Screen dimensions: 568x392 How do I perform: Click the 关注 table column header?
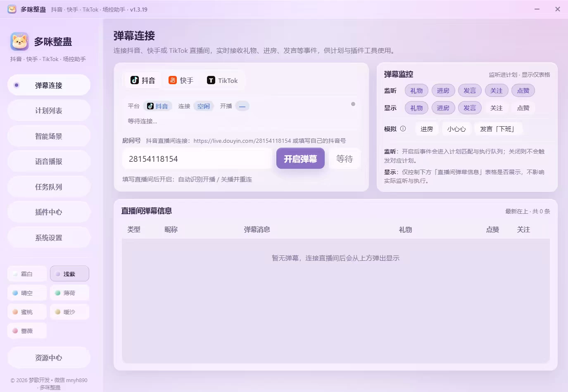523,229
